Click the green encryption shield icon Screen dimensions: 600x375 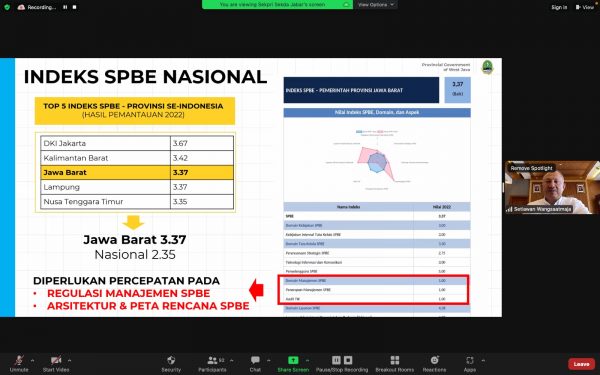point(7,7)
